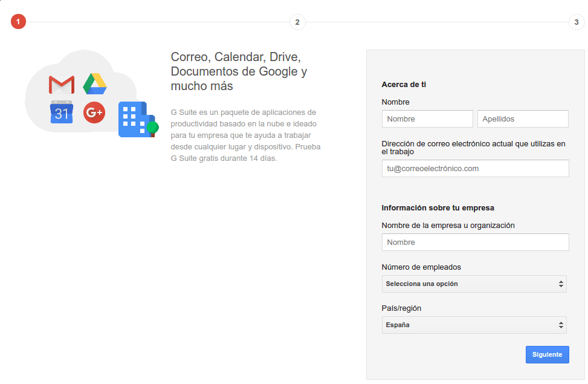
Task: Click the G Suite description paragraph
Action: (245, 135)
